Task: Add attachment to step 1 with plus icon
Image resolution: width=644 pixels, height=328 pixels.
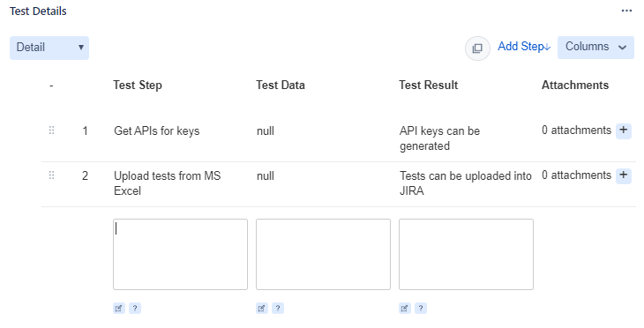Action: click(624, 130)
